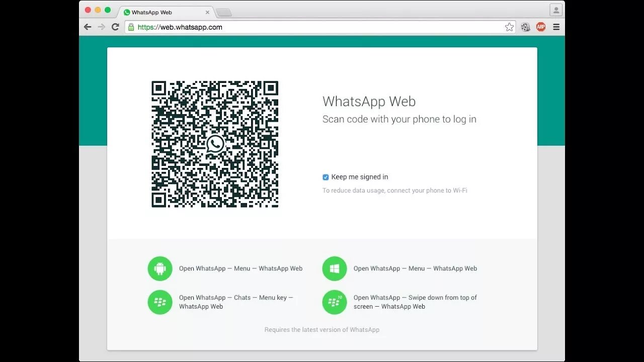Click the browser back arrow
The width and height of the screenshot is (644, 362).
(88, 27)
